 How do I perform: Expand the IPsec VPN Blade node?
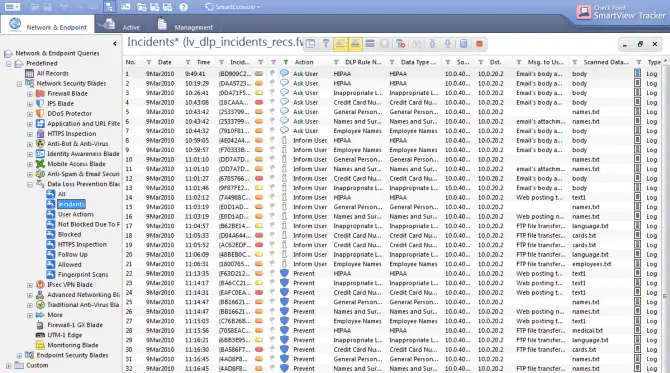29,285
